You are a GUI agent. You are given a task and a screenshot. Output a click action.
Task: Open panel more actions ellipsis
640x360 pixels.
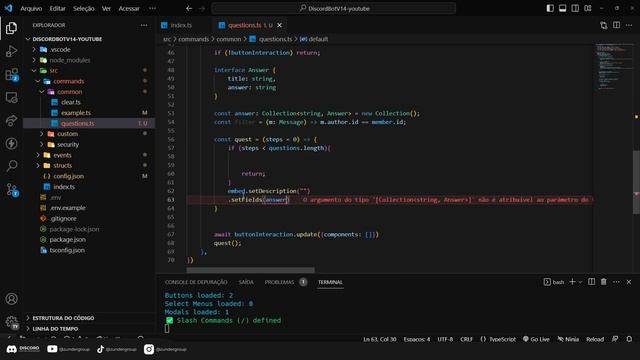point(616,282)
